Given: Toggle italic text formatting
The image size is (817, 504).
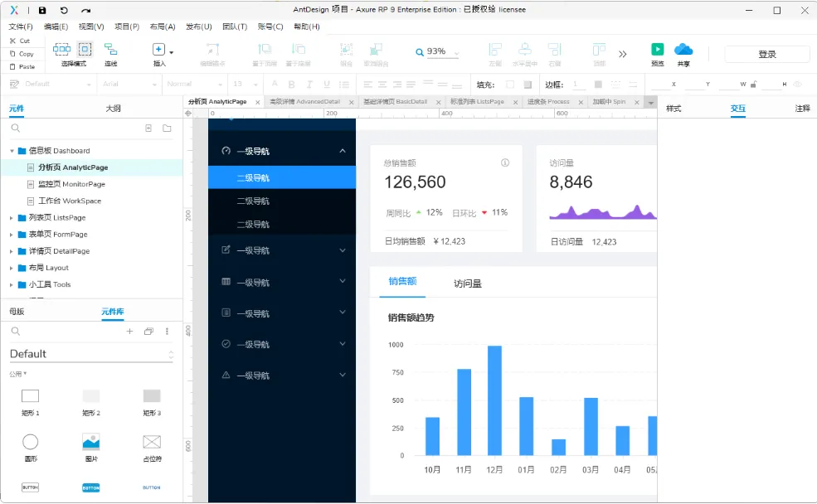Looking at the screenshot, I should 309,85.
